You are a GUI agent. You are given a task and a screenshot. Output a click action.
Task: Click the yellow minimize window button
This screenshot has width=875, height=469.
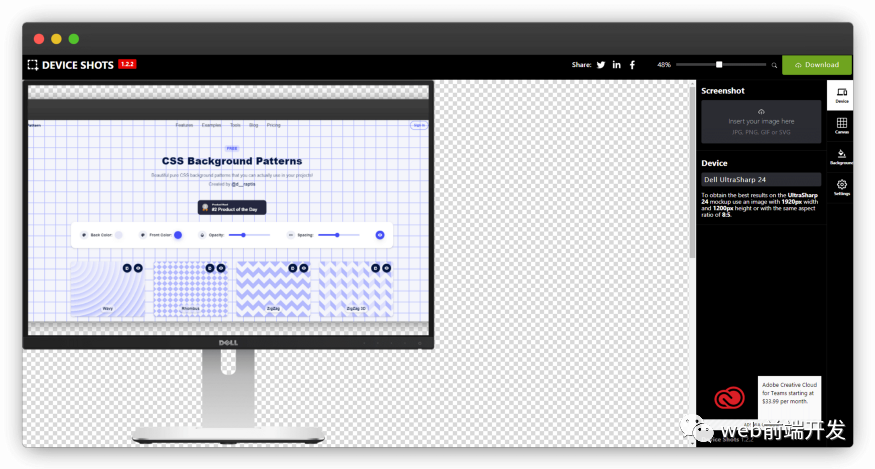pyautogui.click(x=56, y=39)
